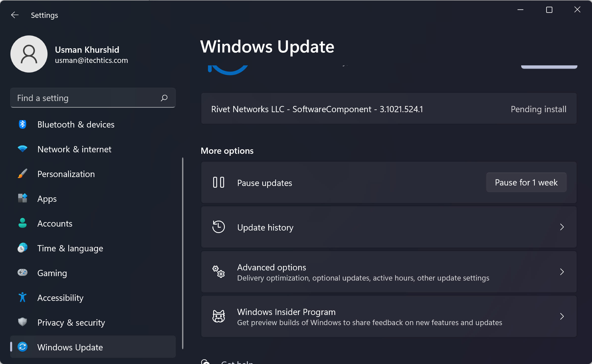
Task: Click the Personalization paintbrush icon
Action: click(x=23, y=174)
